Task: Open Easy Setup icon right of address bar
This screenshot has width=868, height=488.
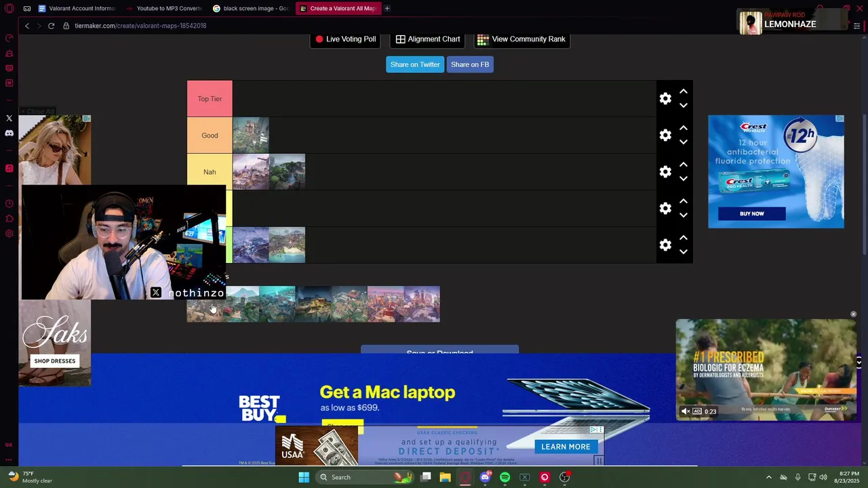Action: tap(857, 26)
